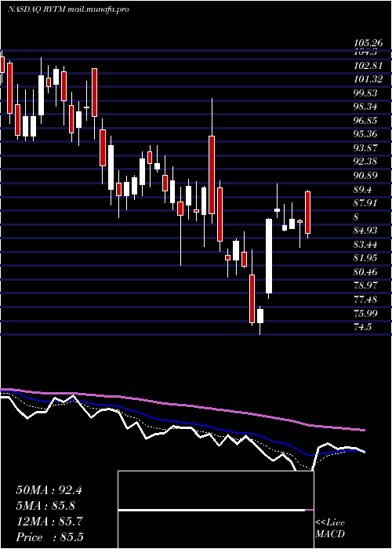392x549 pixels.
Task: Select the 90.89 price axis label
Action: 365,176
